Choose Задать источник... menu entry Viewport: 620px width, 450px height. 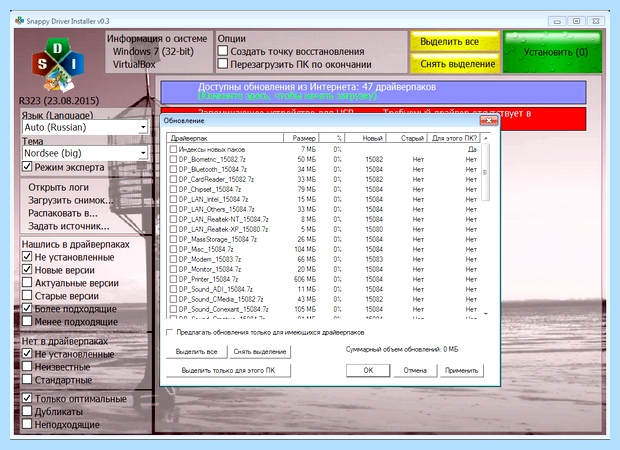click(68, 226)
